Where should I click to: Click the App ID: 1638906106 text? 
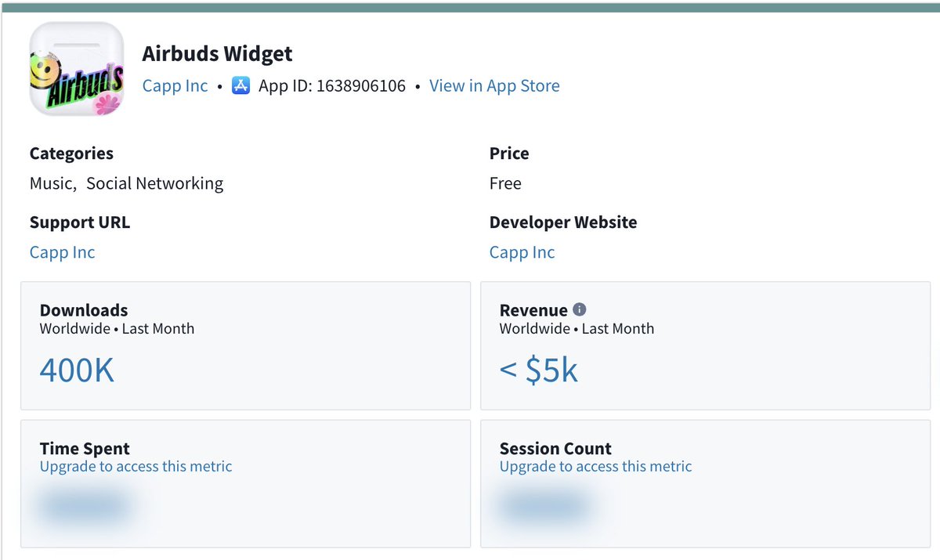(332, 85)
